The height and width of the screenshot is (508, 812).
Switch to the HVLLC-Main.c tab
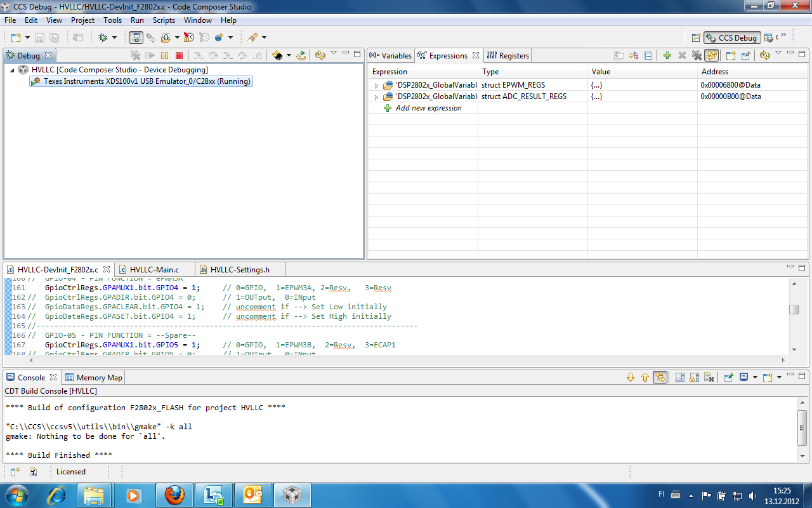click(155, 269)
